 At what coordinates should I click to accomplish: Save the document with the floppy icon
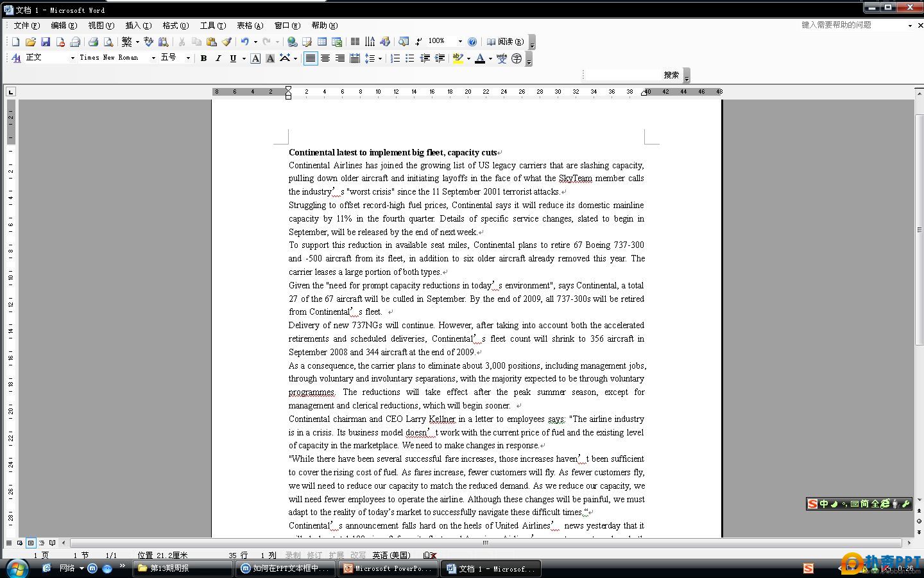point(46,42)
